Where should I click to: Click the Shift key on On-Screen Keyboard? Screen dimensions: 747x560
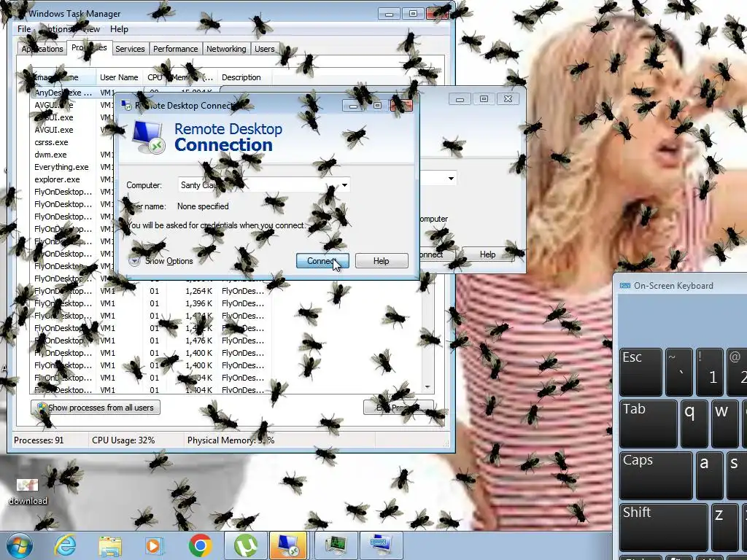664,526
